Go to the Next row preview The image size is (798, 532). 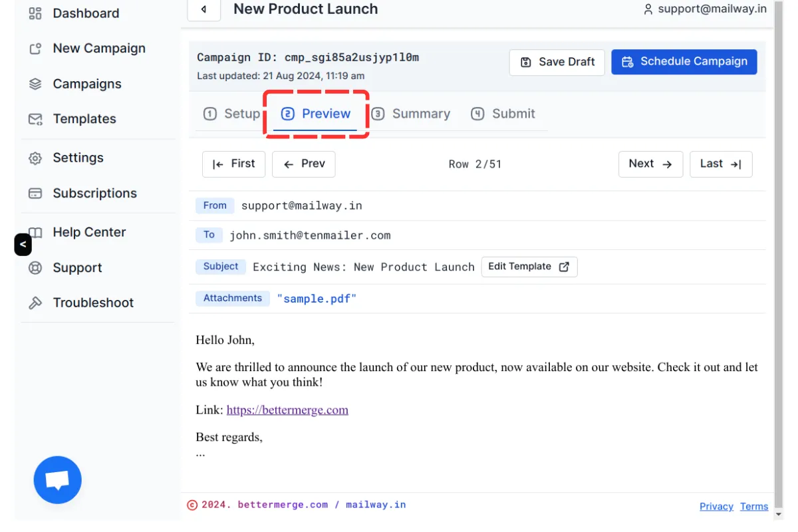click(x=650, y=164)
